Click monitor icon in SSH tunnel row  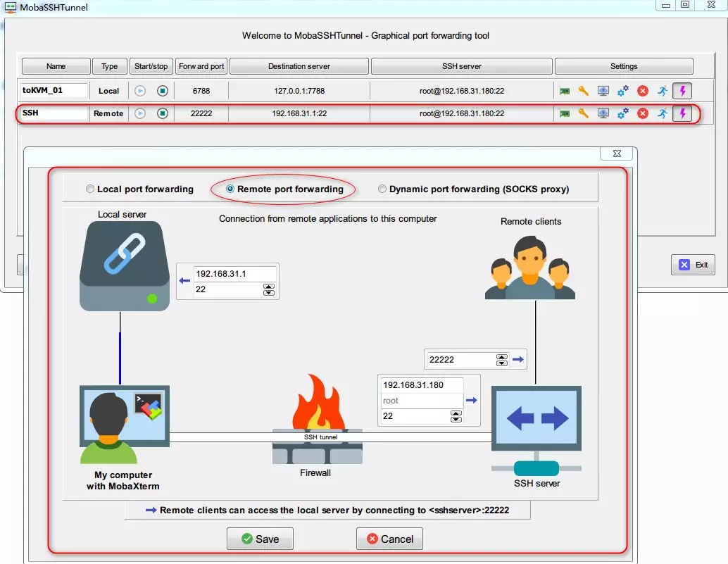(603, 113)
